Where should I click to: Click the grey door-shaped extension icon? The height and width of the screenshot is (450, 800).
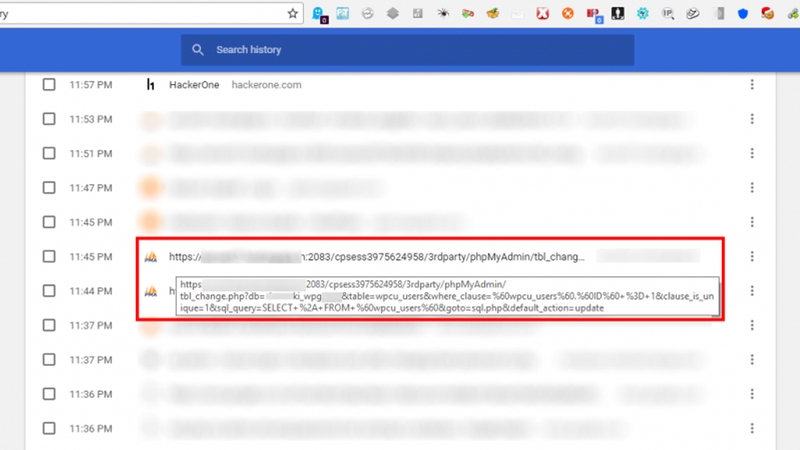click(x=720, y=14)
